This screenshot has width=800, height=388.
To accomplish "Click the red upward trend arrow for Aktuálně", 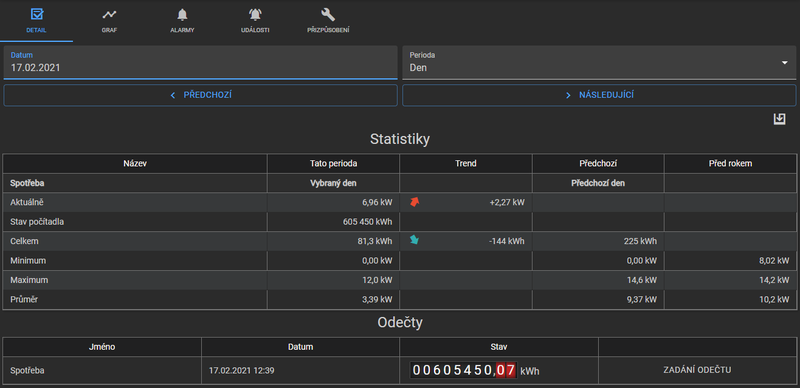I will coord(415,202).
